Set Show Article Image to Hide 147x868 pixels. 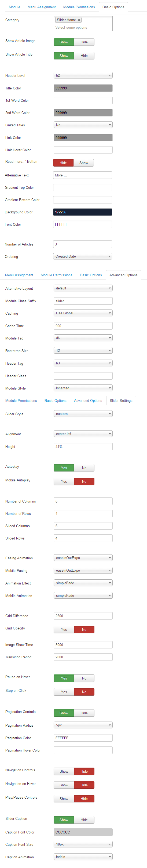[x=84, y=42]
